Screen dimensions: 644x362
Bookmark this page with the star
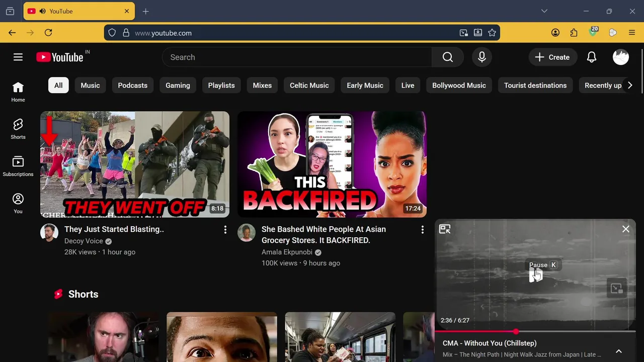492,33
